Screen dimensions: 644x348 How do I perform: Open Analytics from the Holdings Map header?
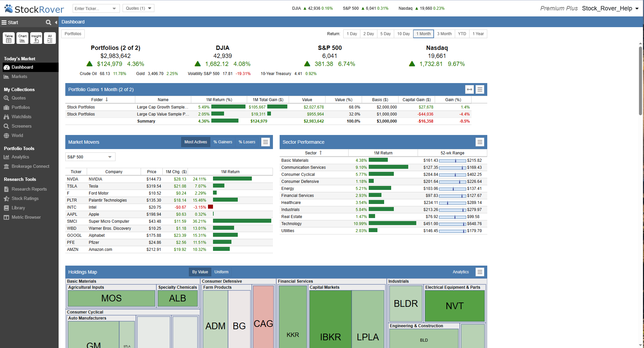click(460, 272)
